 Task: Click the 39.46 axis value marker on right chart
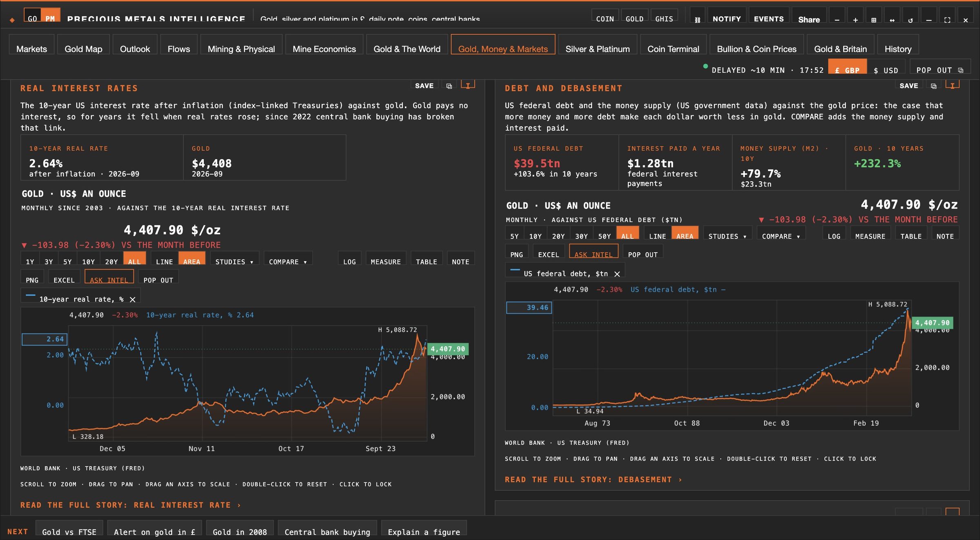point(529,307)
